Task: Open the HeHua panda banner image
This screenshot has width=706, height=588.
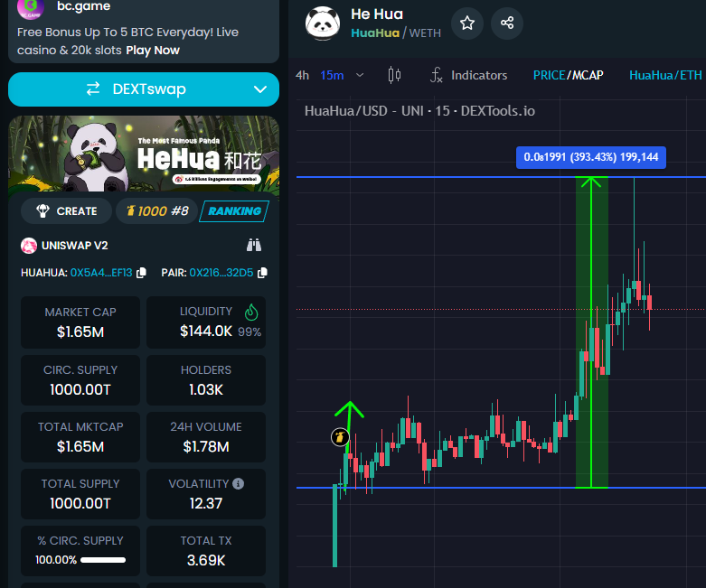Action: pos(144,154)
